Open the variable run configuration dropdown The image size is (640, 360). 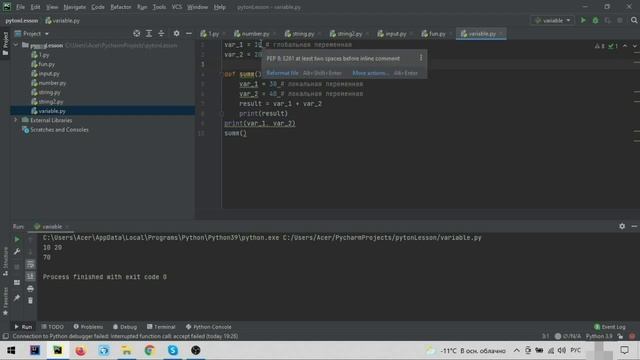(553, 20)
